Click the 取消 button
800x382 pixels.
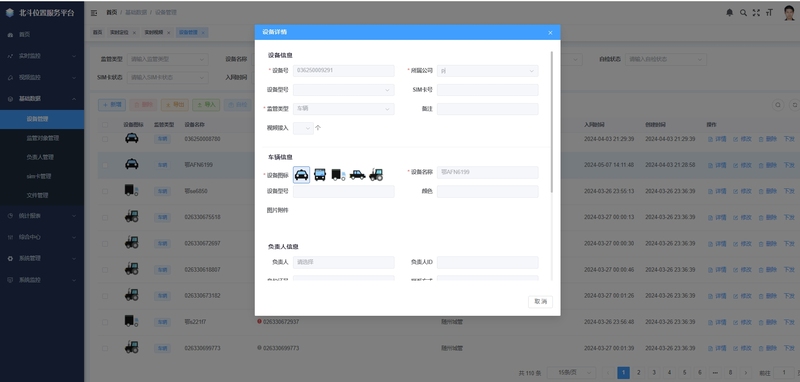(x=540, y=301)
